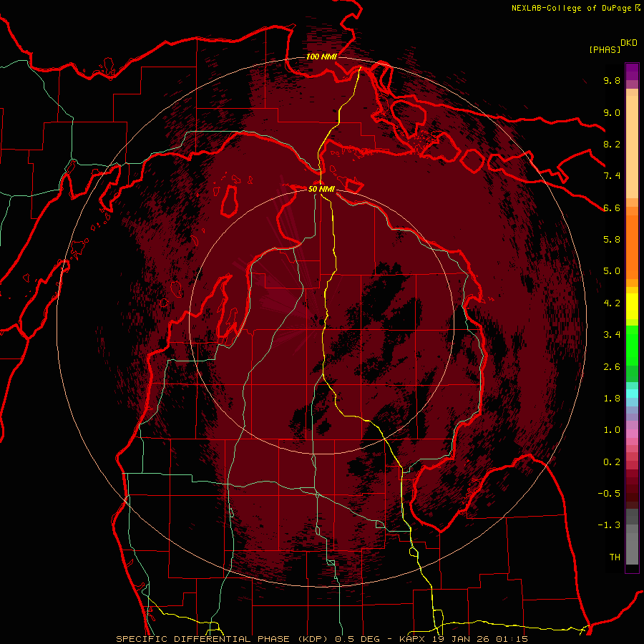The width and height of the screenshot is (644, 644).
Task: Select the -1.3 scale value
Action: [x=609, y=525]
